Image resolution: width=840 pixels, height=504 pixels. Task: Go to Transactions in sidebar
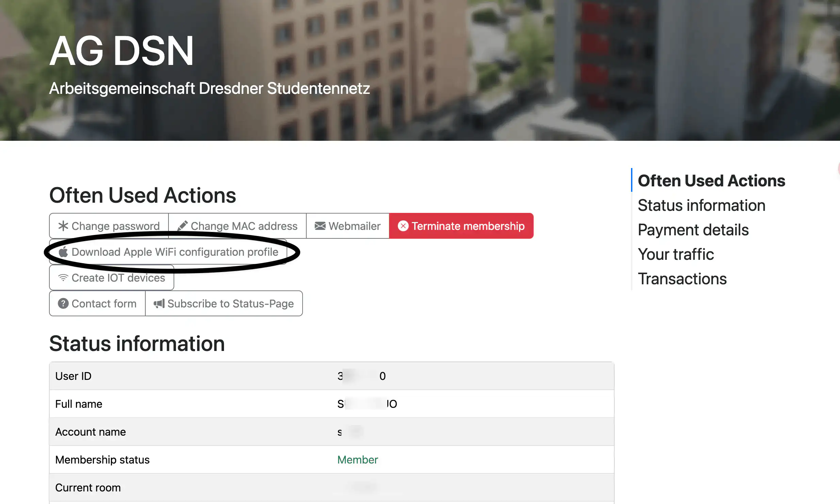click(682, 279)
